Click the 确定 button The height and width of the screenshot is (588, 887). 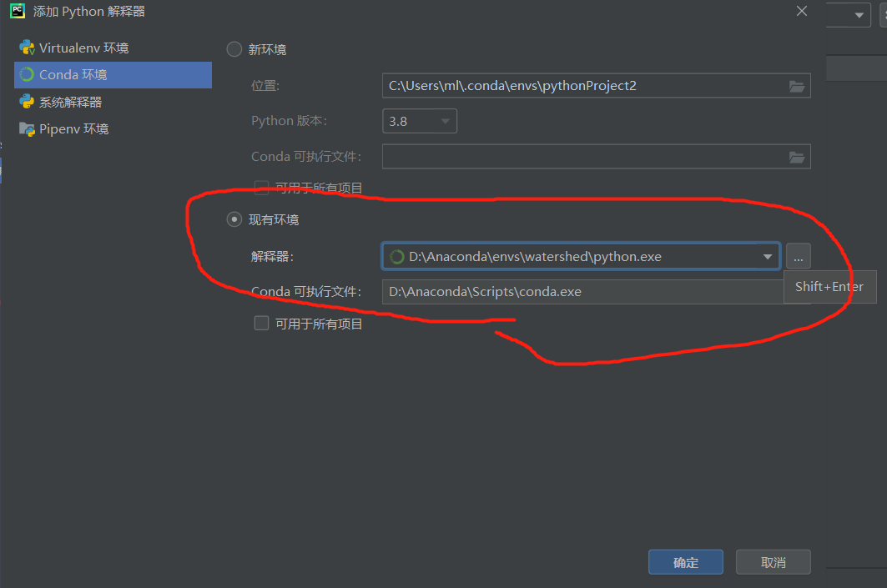tap(686, 562)
